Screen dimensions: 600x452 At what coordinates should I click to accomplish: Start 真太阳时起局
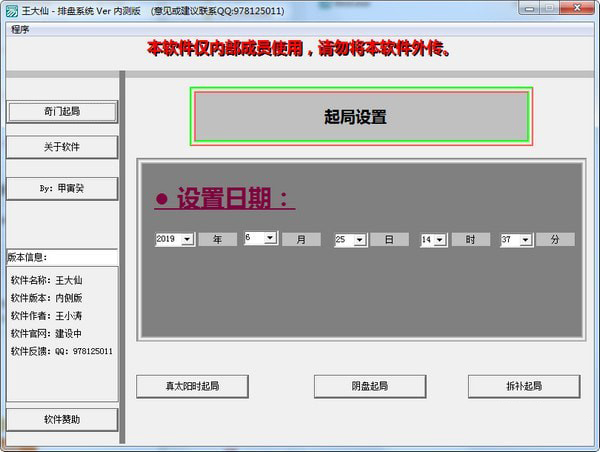click(x=192, y=386)
